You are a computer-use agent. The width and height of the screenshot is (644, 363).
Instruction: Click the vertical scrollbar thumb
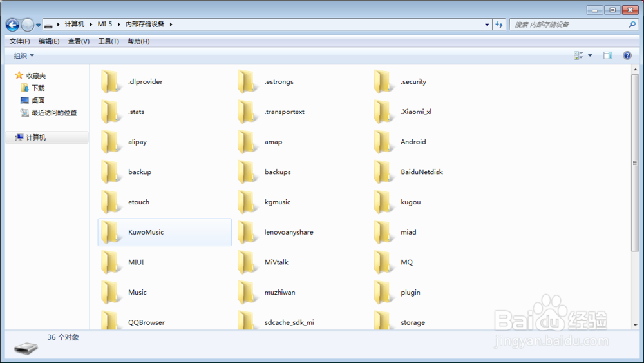pyautogui.click(x=636, y=162)
